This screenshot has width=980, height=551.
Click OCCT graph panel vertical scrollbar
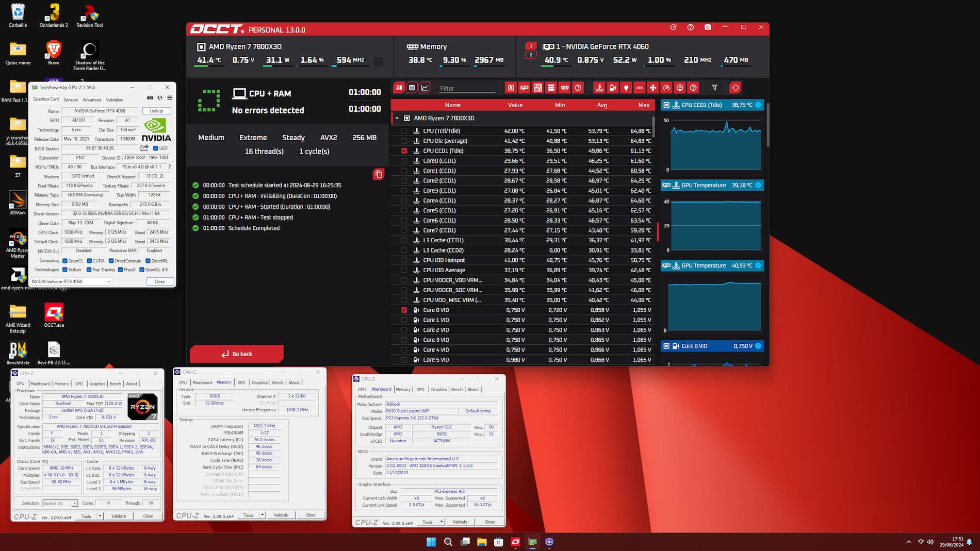pyautogui.click(x=767, y=124)
